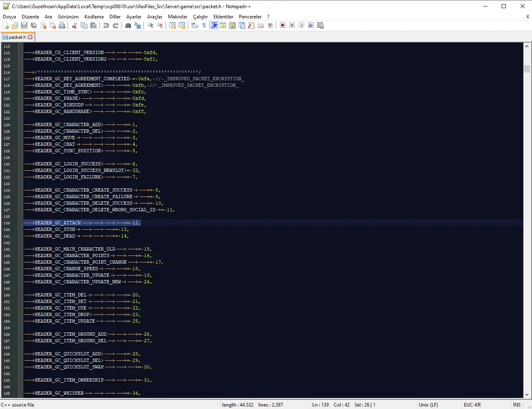Open the Kodlama encoding menu

pos(94,17)
